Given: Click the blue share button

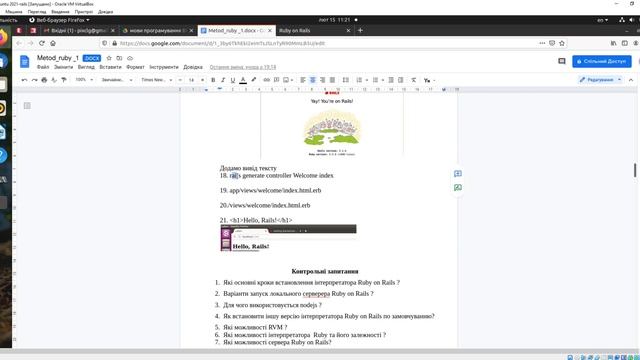Looking at the screenshot, I should 602,61.
